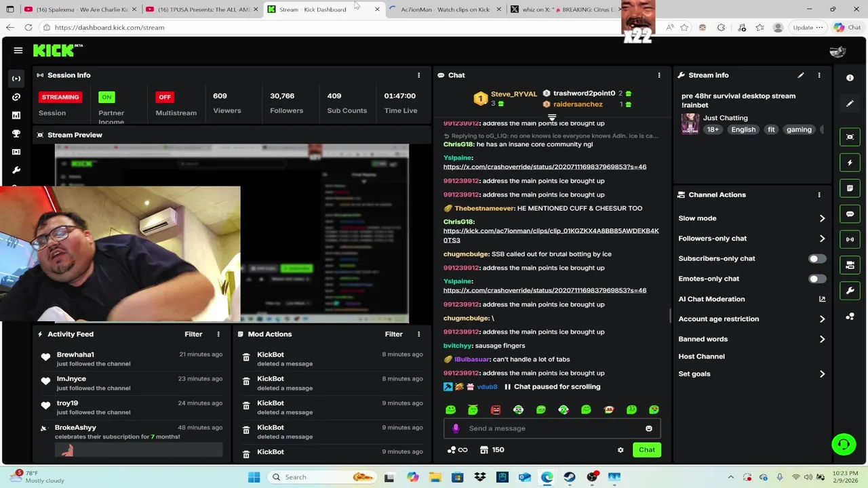Click the lightning bolt icon in right sidebar
The width and height of the screenshot is (868, 488).
pos(850,163)
